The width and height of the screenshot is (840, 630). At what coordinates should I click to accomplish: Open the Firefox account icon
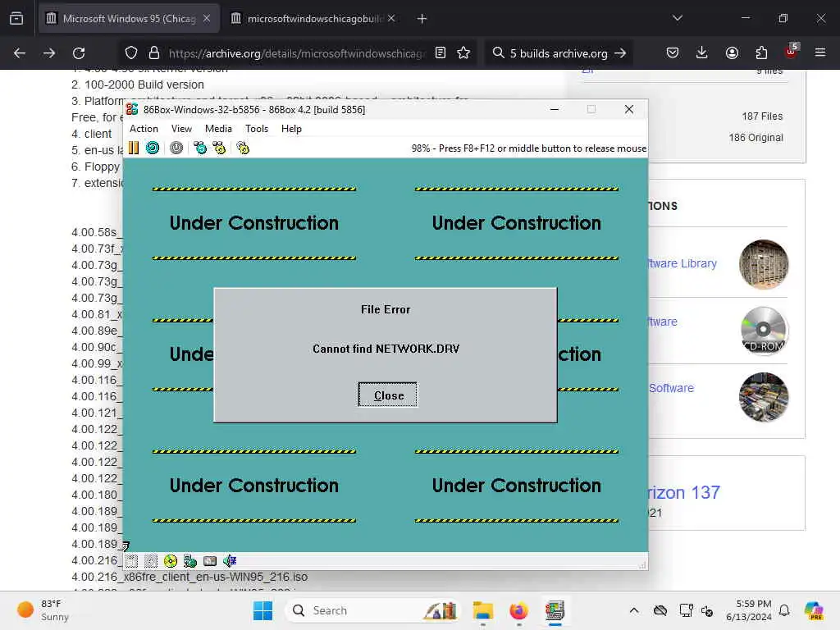click(x=732, y=53)
